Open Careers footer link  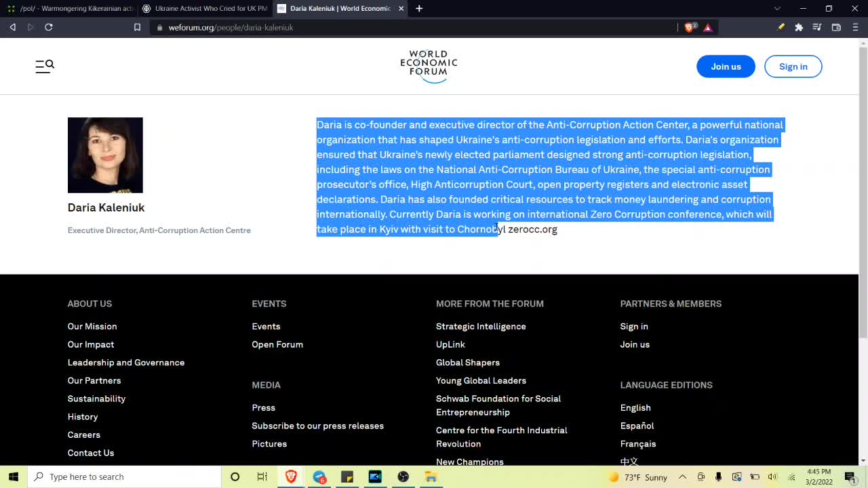point(84,435)
